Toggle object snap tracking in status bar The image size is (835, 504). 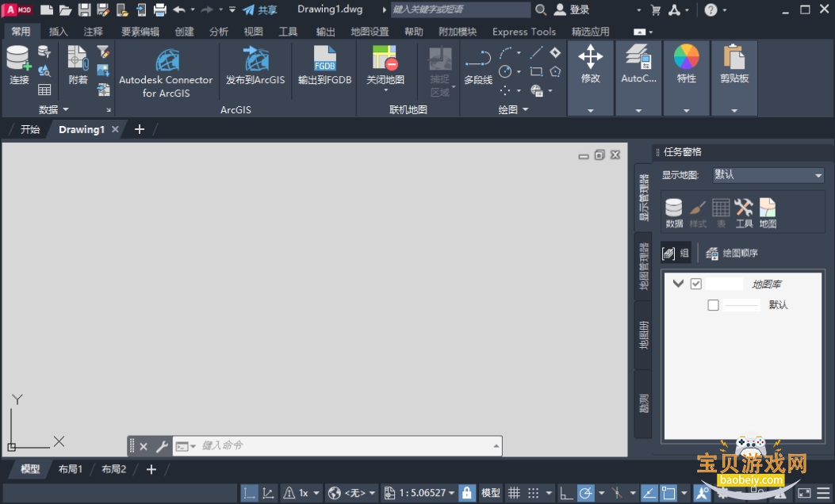click(649, 493)
